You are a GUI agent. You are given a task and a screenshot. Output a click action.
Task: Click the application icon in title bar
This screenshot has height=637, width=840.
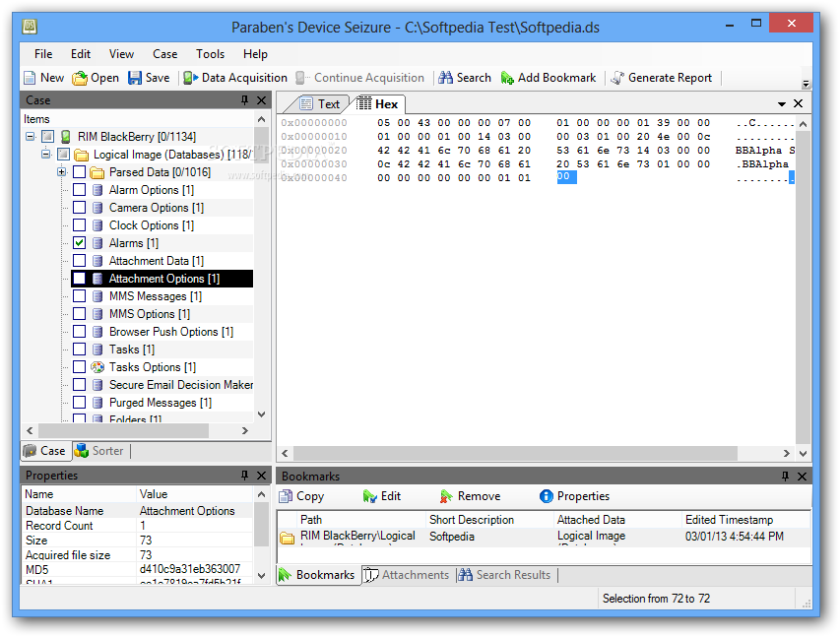pos(30,27)
